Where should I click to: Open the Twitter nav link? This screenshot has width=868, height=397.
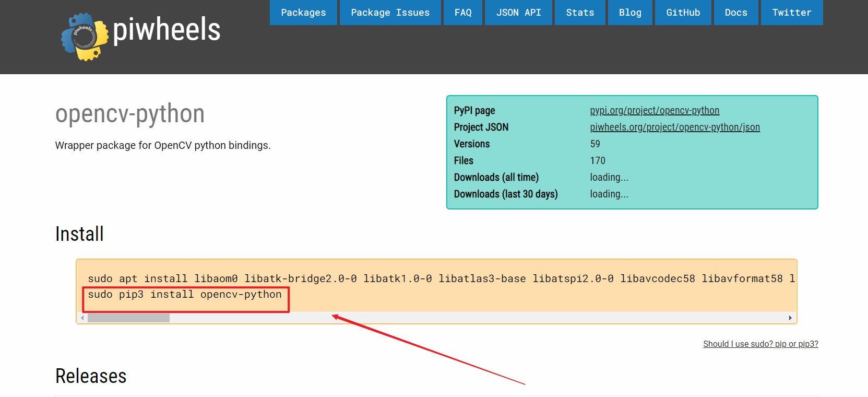pyautogui.click(x=792, y=13)
